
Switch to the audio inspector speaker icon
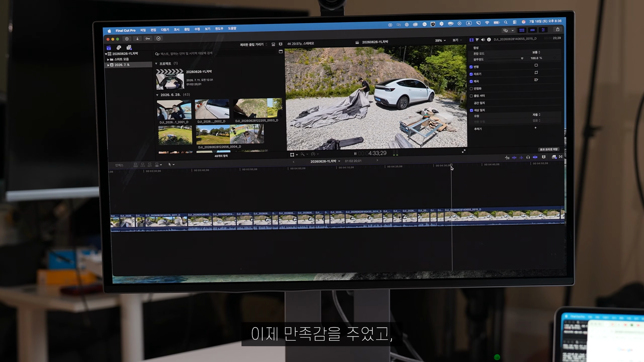coord(483,40)
